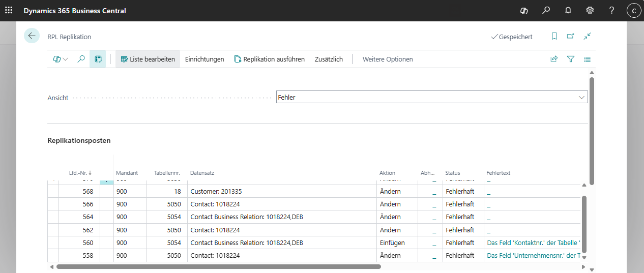The image size is (644, 273).
Task: Open the notifications bell
Action: (x=568, y=10)
